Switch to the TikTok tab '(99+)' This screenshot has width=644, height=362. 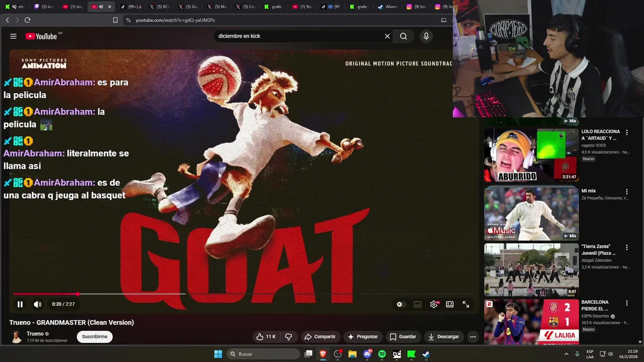[x=131, y=7]
